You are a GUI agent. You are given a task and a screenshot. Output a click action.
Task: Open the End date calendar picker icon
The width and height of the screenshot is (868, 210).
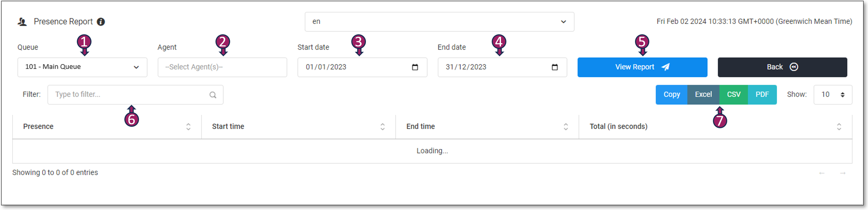point(555,67)
